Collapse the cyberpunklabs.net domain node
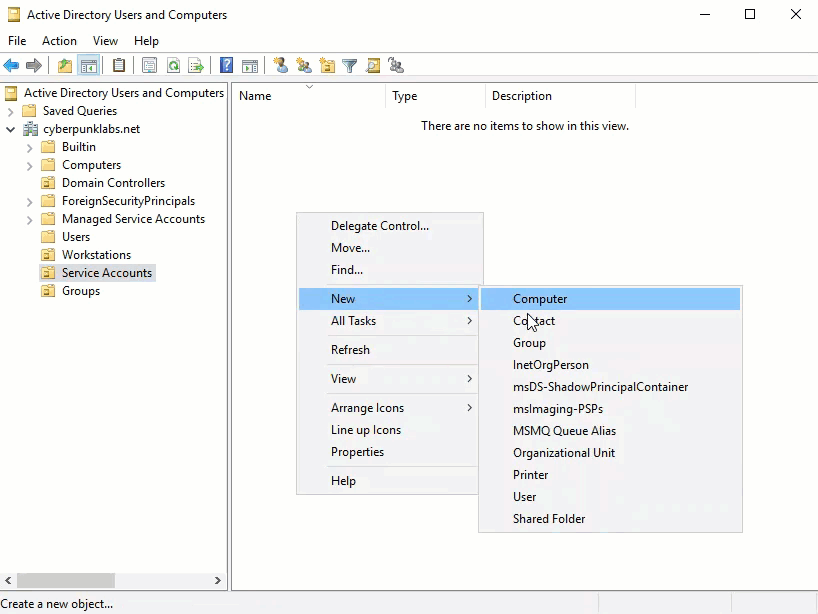 [x=11, y=129]
